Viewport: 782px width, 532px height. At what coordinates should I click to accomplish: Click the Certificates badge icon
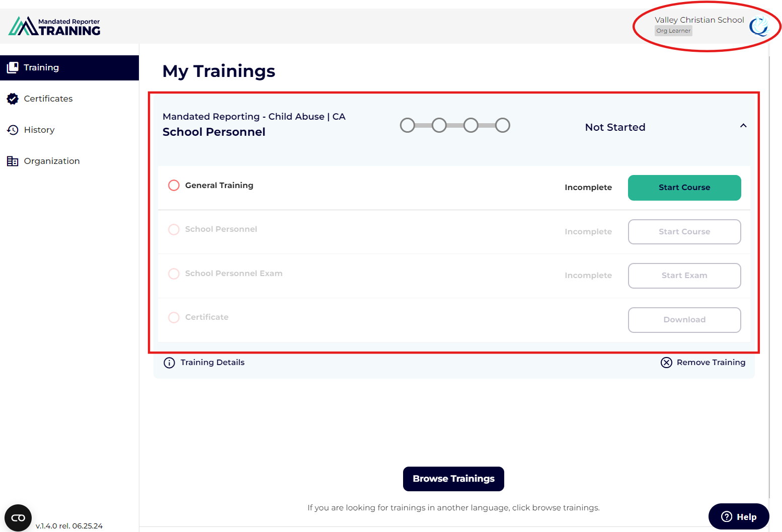[x=13, y=99]
